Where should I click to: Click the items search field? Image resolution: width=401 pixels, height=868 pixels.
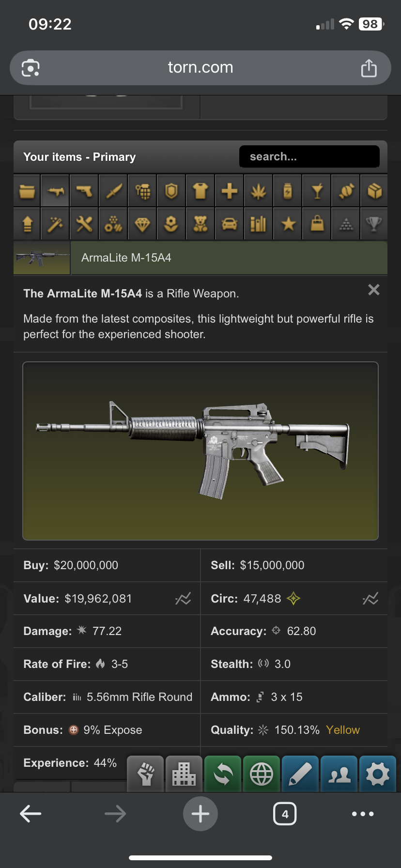(309, 156)
